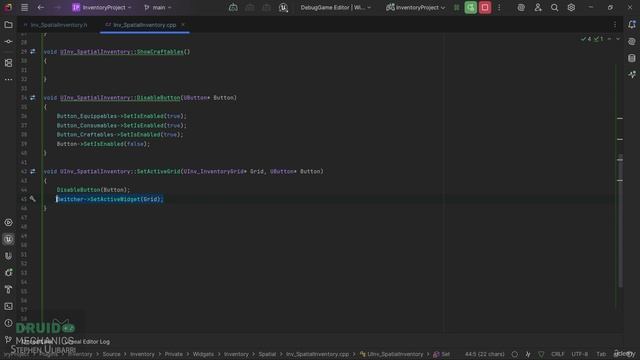Click Private in the breadcrumb path

(173, 354)
